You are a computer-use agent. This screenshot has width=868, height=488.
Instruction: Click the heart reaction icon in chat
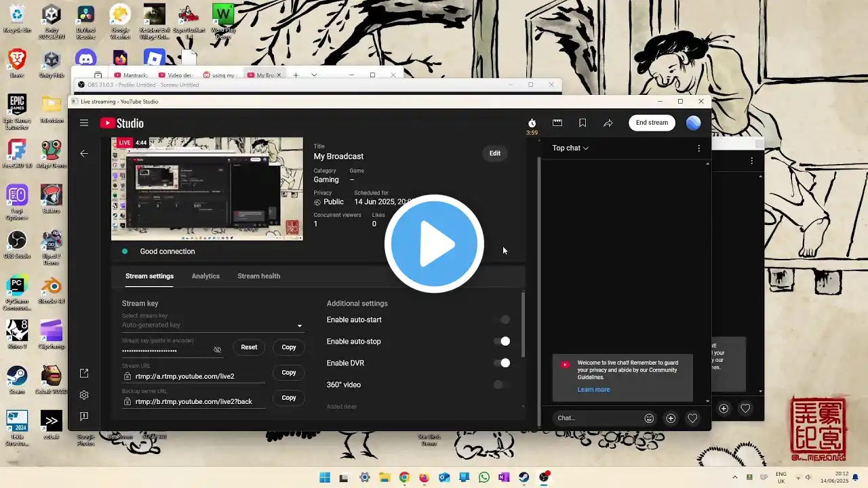pos(692,418)
